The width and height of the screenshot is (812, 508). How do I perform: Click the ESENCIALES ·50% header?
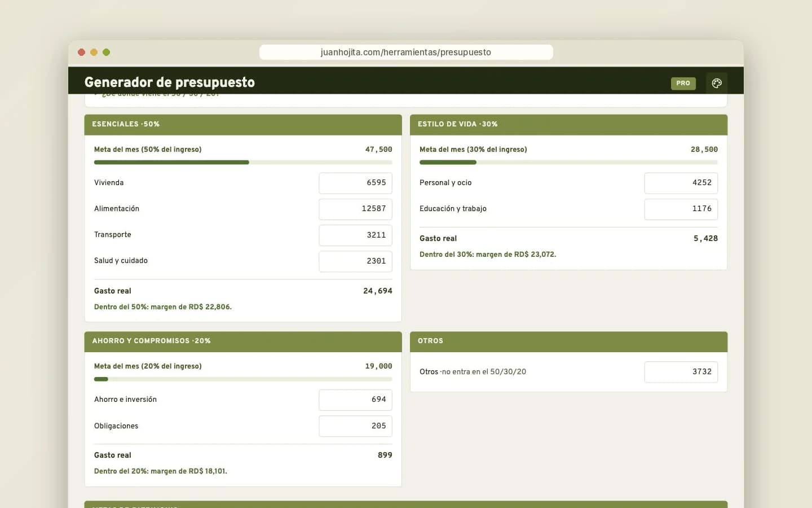tap(243, 124)
